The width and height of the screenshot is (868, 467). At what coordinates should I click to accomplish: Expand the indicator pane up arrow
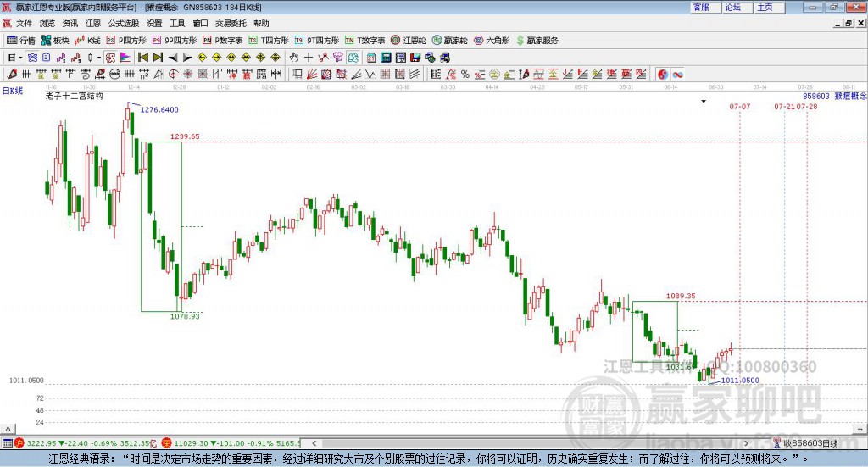[x=8, y=430]
